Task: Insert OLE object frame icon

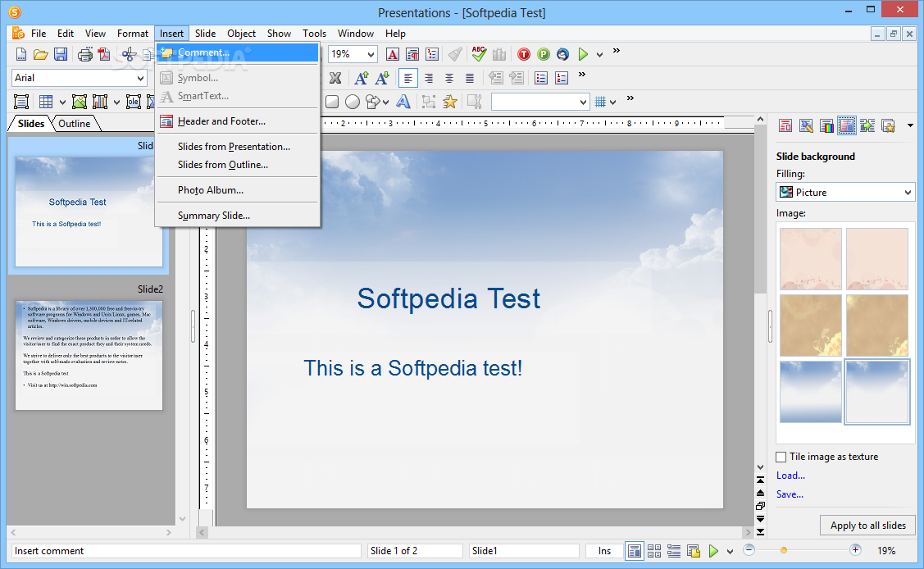Action: point(133,102)
